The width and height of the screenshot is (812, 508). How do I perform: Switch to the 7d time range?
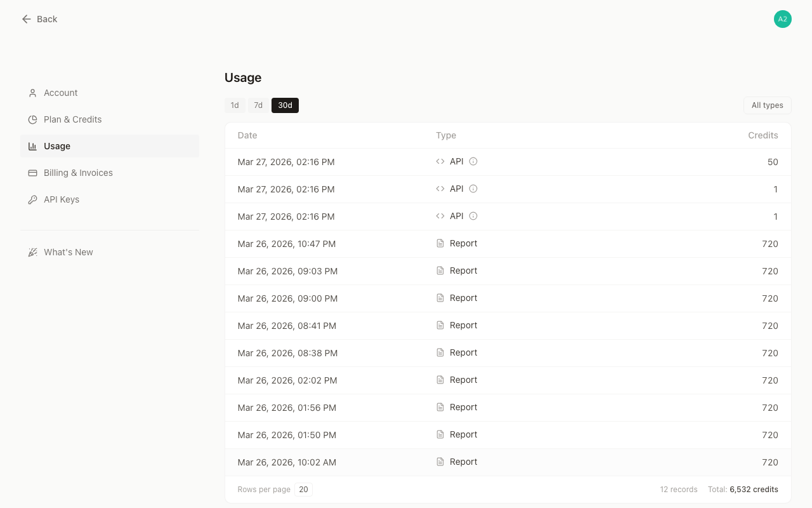pos(258,105)
